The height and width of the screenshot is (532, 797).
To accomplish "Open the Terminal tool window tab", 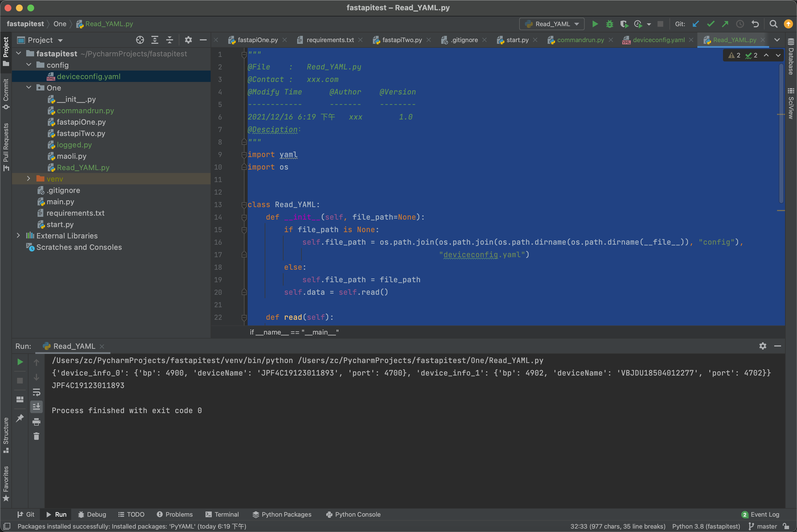I will click(x=222, y=514).
